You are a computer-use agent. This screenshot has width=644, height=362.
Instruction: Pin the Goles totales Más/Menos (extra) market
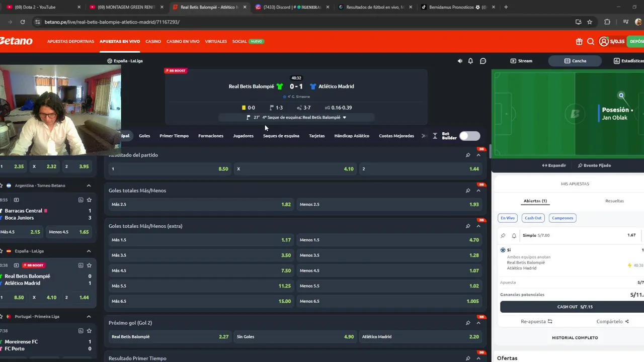468,226
